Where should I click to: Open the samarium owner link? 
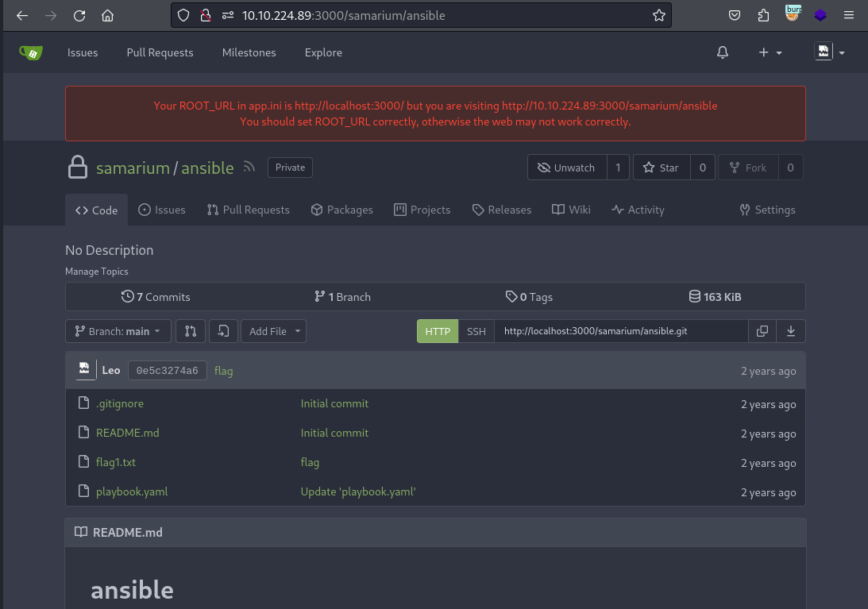tap(133, 168)
